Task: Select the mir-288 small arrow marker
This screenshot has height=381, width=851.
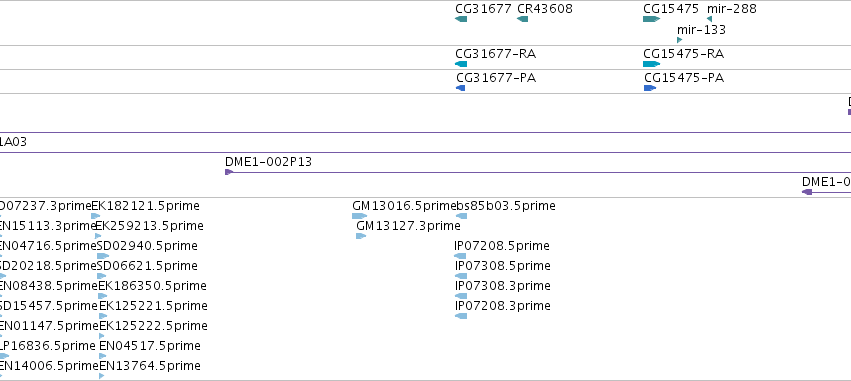Action: 709,19
